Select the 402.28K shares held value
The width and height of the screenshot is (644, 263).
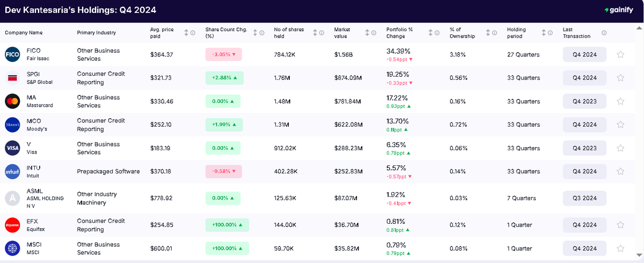pyautogui.click(x=286, y=171)
